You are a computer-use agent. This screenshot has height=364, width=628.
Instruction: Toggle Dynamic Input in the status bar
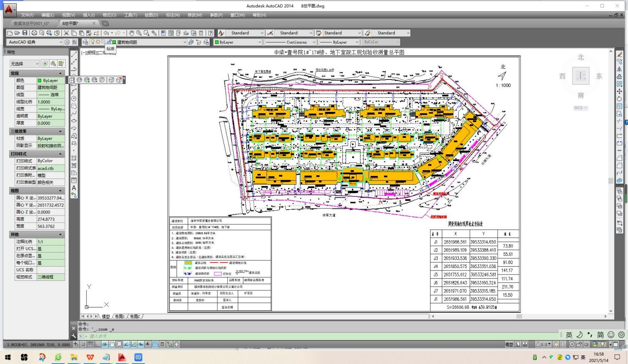pos(141,344)
